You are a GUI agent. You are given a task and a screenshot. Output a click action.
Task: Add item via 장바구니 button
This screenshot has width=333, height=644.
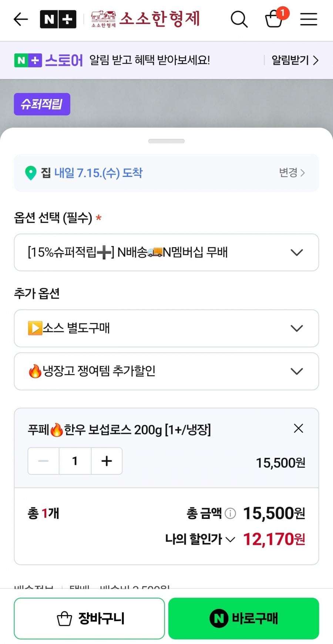pyautogui.click(x=89, y=618)
